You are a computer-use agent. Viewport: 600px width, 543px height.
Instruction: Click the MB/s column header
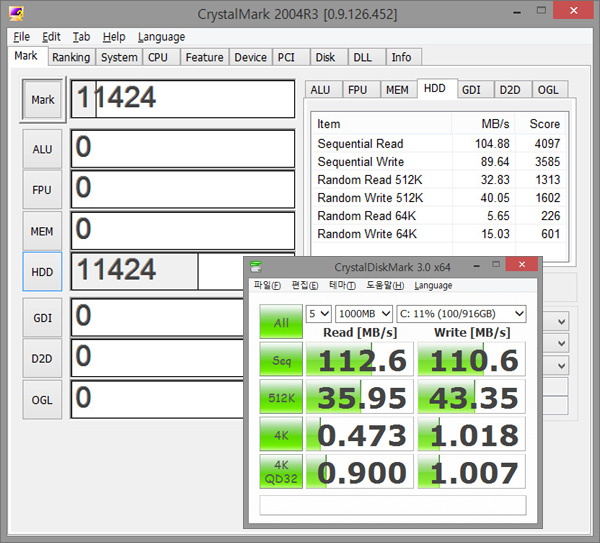(x=484, y=124)
